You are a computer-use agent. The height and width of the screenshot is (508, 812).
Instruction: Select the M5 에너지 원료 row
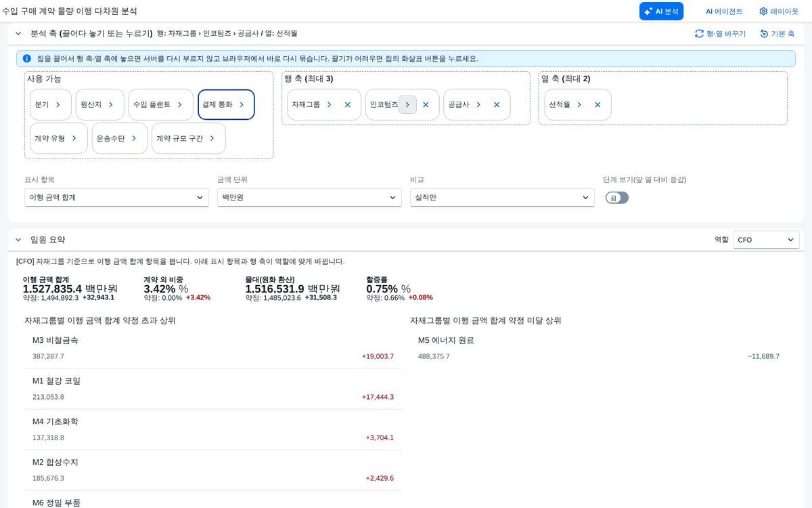(x=599, y=348)
